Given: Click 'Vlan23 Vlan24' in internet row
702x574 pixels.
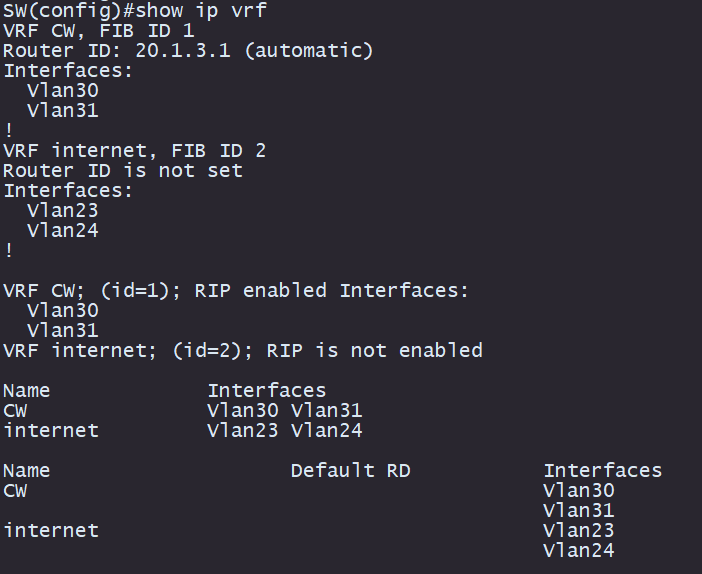Looking at the screenshot, I should [285, 430].
